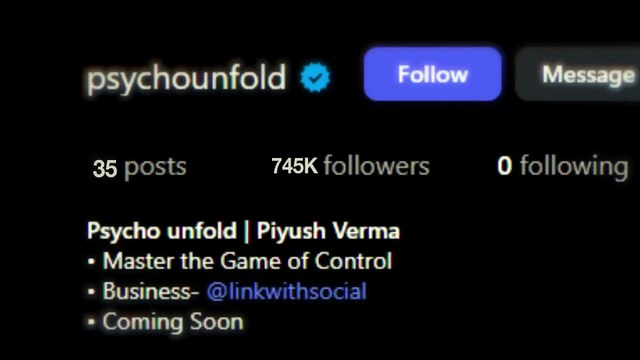The image size is (640, 360).
Task: Click the 'Coming Soon' bio line
Action: (x=173, y=322)
